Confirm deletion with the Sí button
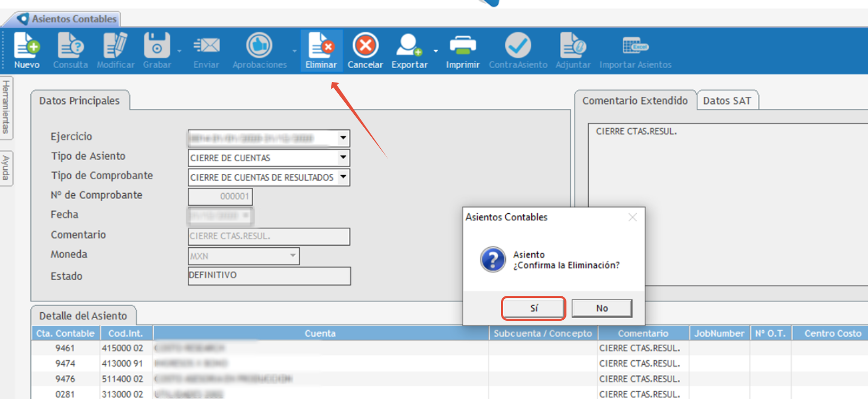868x399 pixels. 533,308
